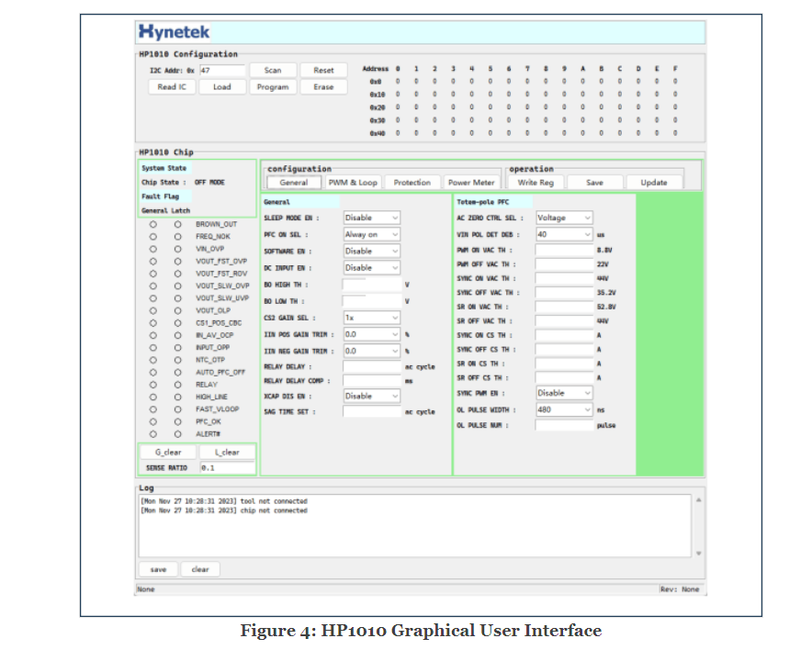
Task: Open the SYNC PWM EN dropdown
Action: (564, 393)
